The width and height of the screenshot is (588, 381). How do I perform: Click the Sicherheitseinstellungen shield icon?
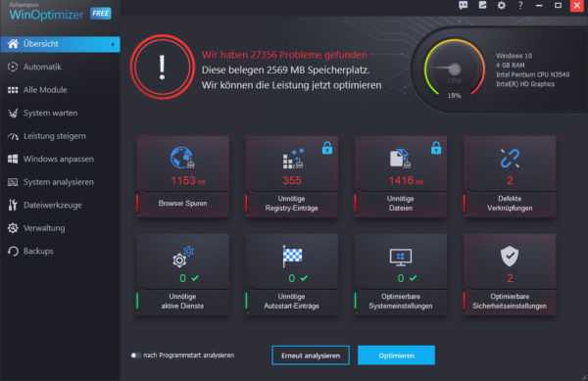click(510, 257)
